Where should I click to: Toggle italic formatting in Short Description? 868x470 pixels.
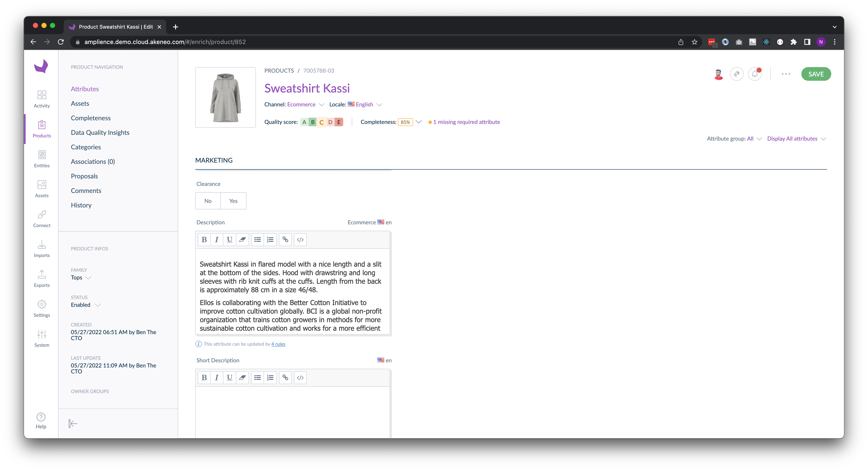(217, 377)
